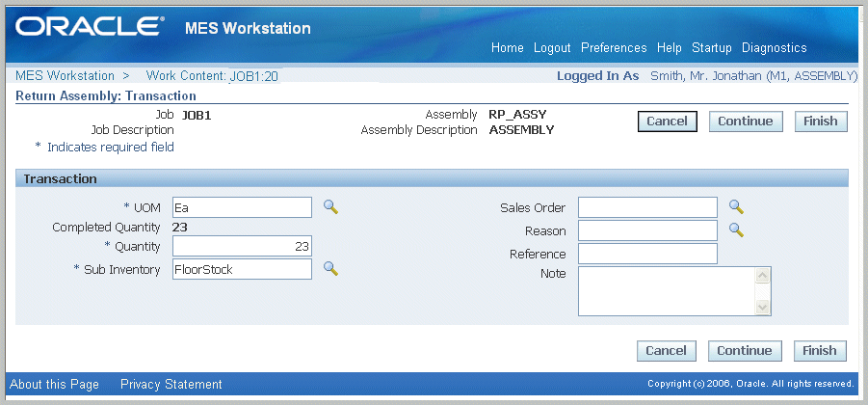Click the Oracle copyright notice text

click(x=750, y=384)
